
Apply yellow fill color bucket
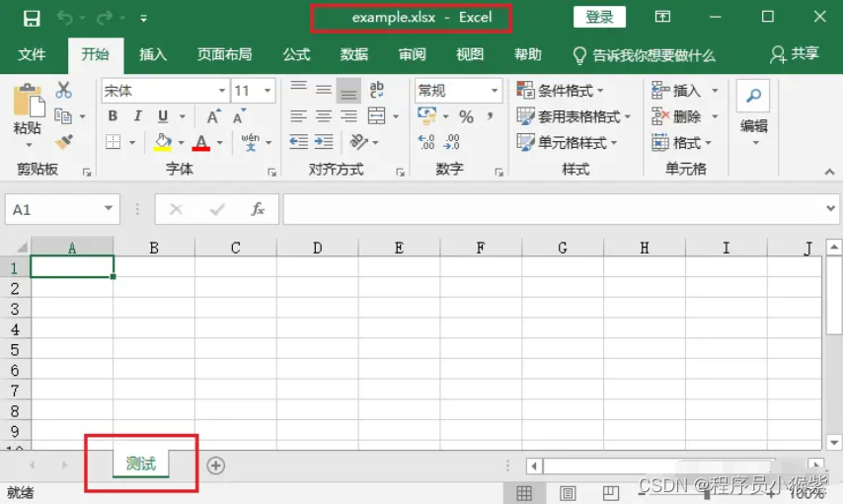(162, 142)
